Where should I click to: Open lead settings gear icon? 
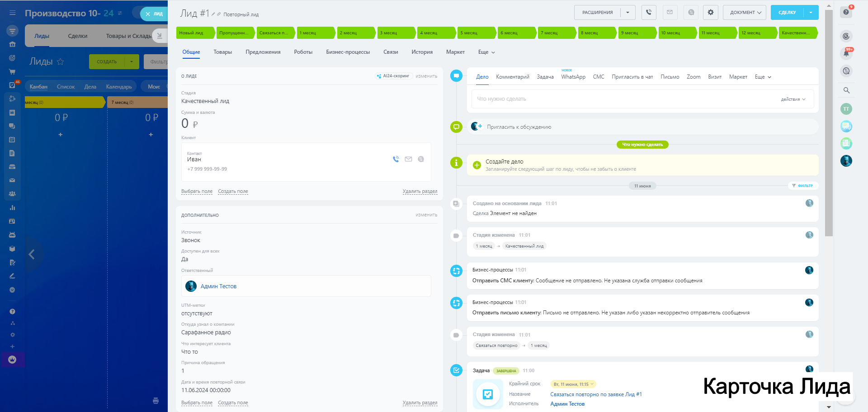point(710,12)
